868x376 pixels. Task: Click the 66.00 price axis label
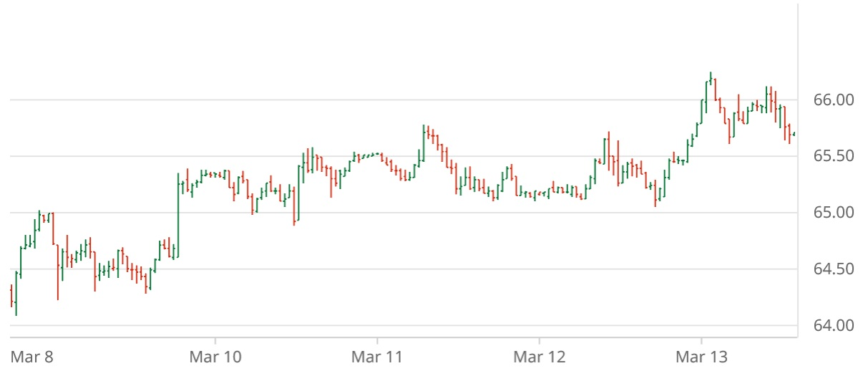(834, 100)
